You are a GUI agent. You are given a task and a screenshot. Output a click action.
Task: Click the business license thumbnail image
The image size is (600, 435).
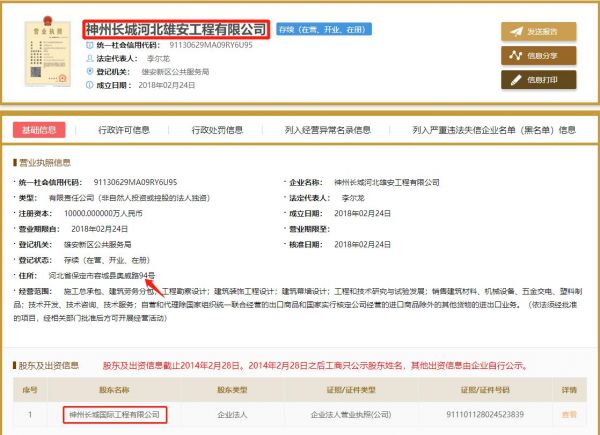48,51
